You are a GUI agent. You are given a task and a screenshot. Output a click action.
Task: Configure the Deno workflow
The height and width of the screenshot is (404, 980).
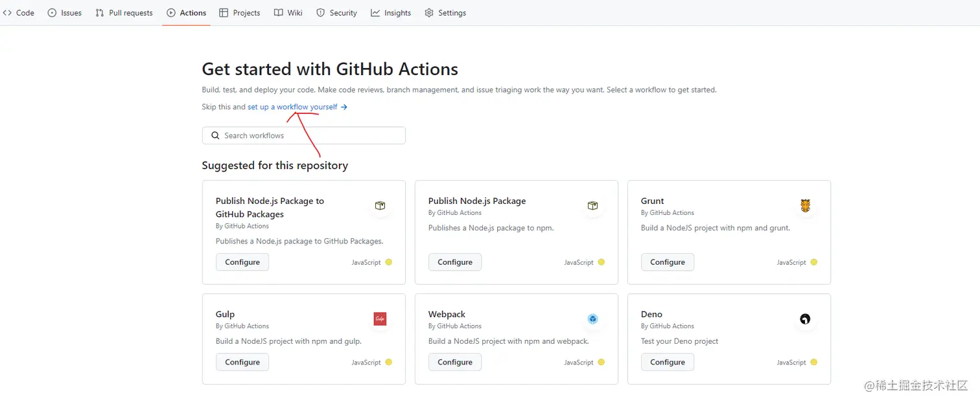667,362
